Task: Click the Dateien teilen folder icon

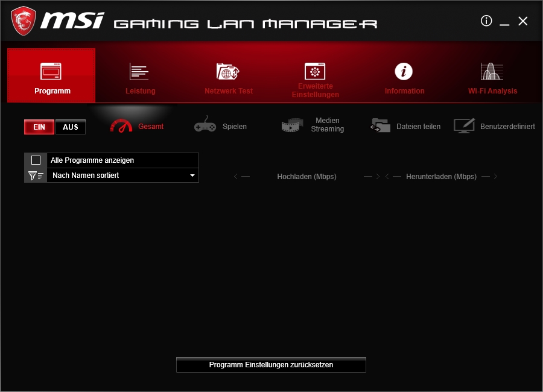Action: tap(381, 125)
